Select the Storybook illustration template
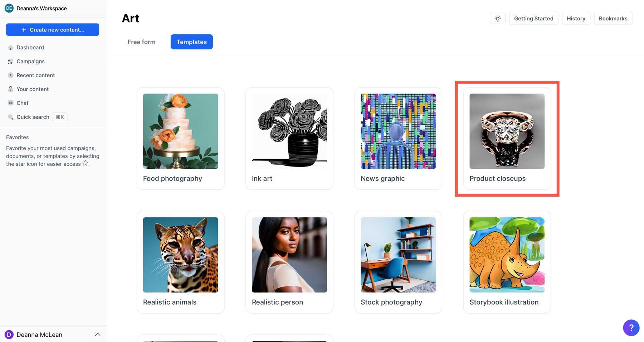Image resolution: width=644 pixels, height=342 pixels. pyautogui.click(x=507, y=262)
